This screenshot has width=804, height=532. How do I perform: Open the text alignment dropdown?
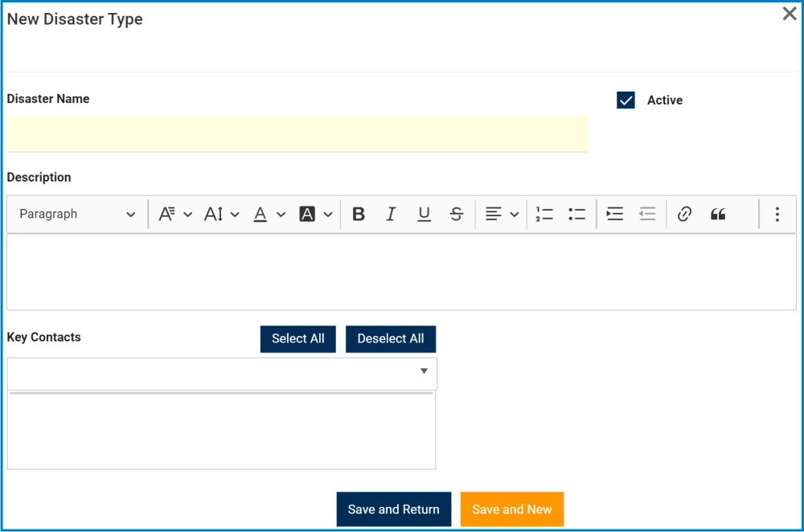tap(502, 215)
